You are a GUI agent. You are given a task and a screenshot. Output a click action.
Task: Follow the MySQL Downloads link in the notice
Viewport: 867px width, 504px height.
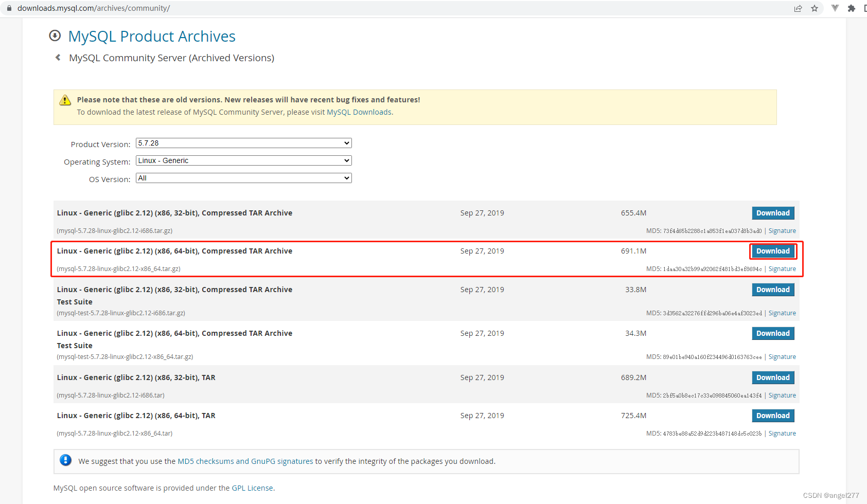pos(359,112)
